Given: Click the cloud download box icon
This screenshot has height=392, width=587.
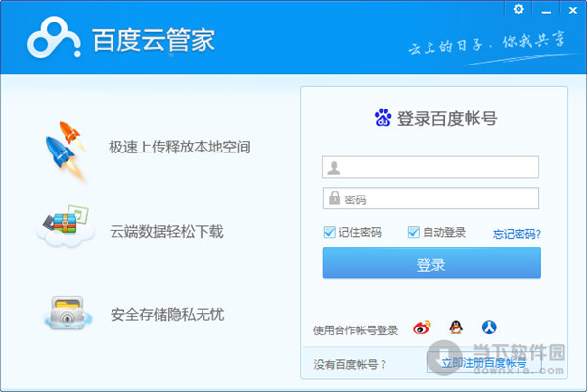Looking at the screenshot, I should point(66,226).
